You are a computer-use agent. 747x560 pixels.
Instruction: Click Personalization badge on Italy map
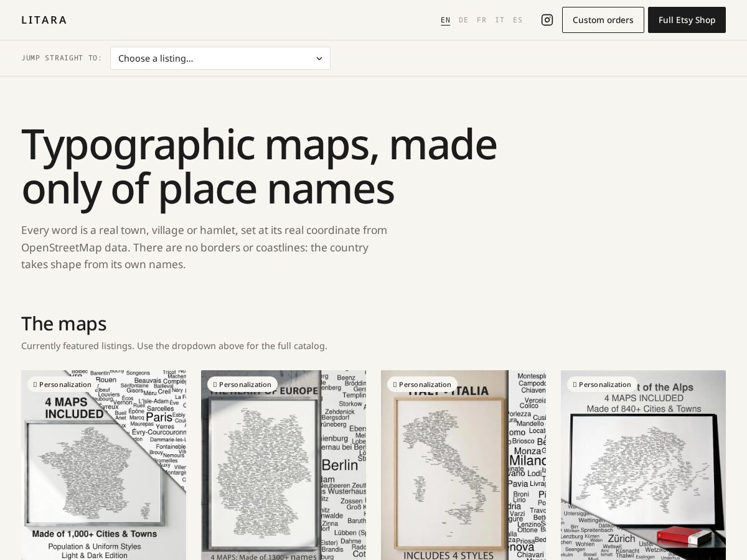coord(423,385)
